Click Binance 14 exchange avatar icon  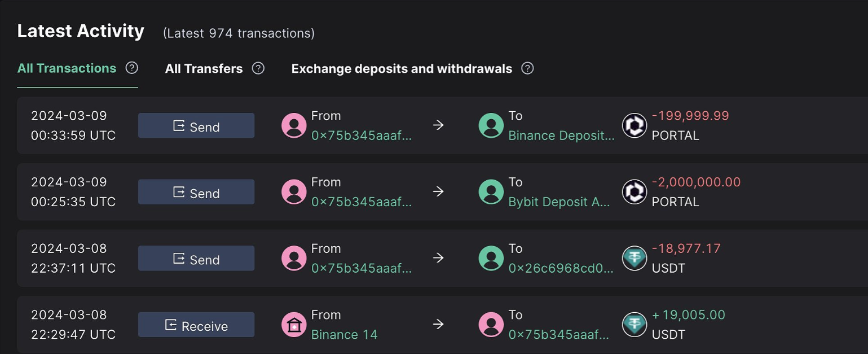[294, 325]
